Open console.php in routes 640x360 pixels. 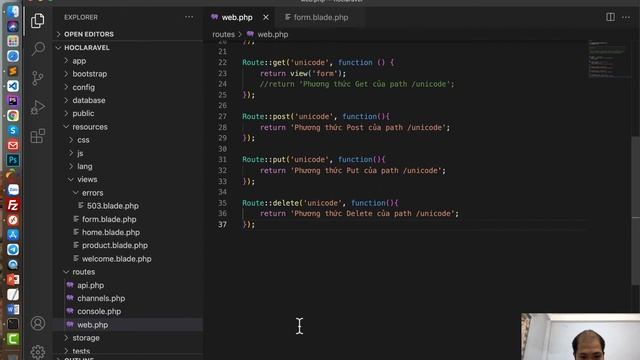click(127, 311)
